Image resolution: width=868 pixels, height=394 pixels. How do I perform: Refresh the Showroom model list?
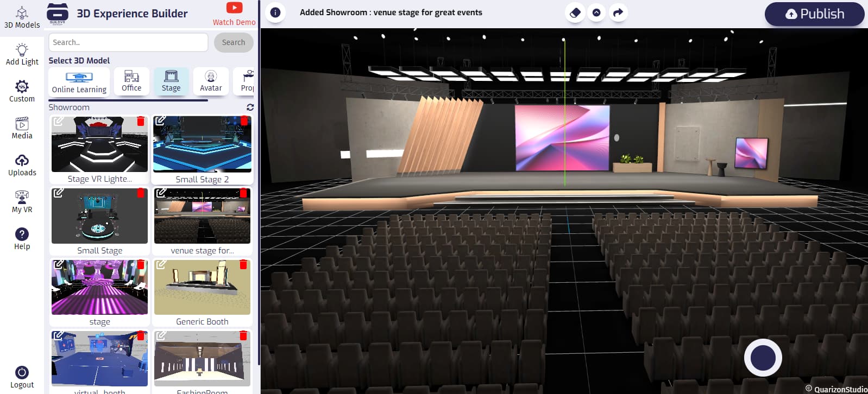250,107
